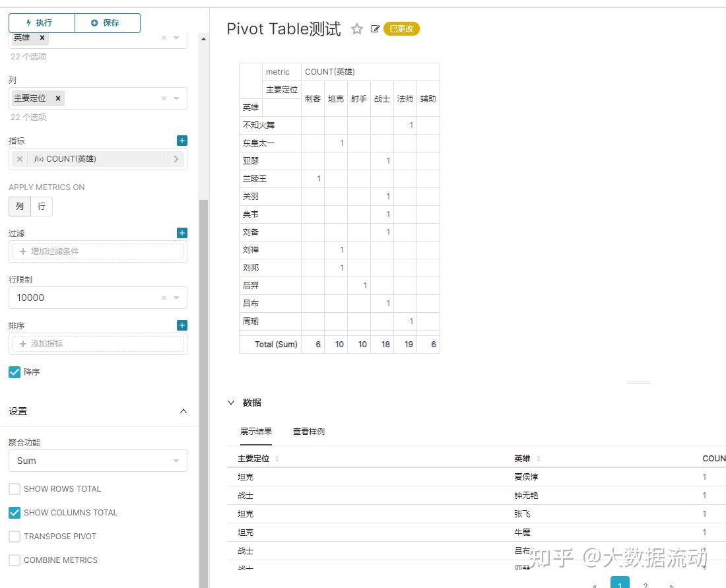Screen dimensions: 726x588
Task: Collapse the 设置 section chevron
Action: 183,410
